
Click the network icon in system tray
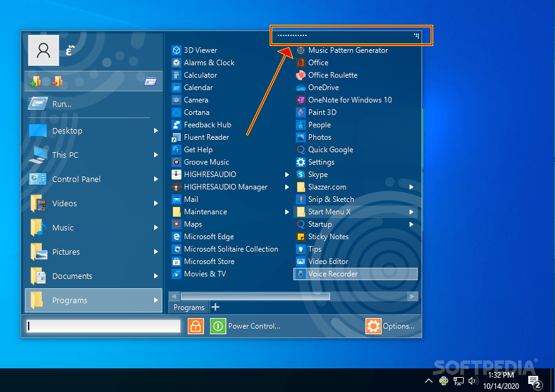tap(459, 381)
